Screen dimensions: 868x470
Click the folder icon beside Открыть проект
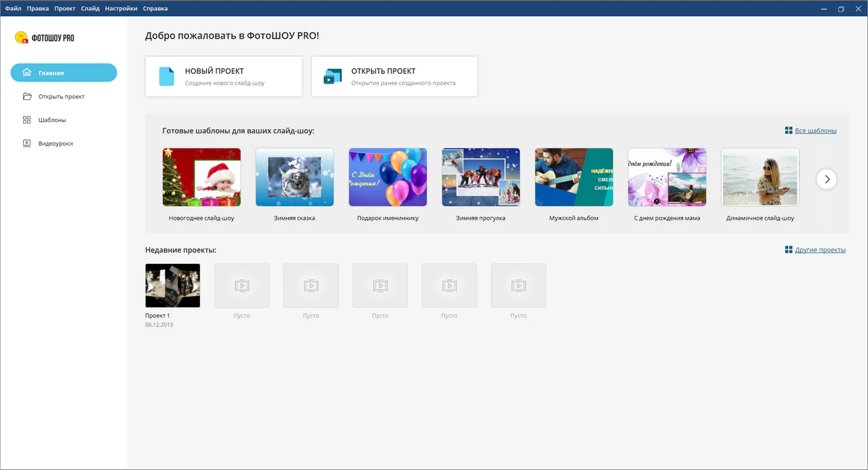click(27, 96)
